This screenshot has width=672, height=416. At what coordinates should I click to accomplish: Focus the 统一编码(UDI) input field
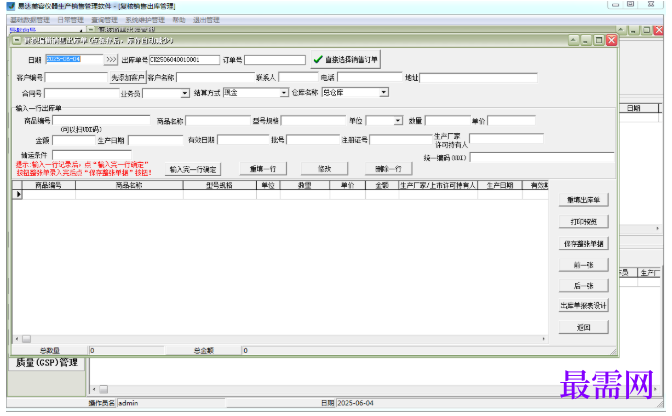click(542, 158)
